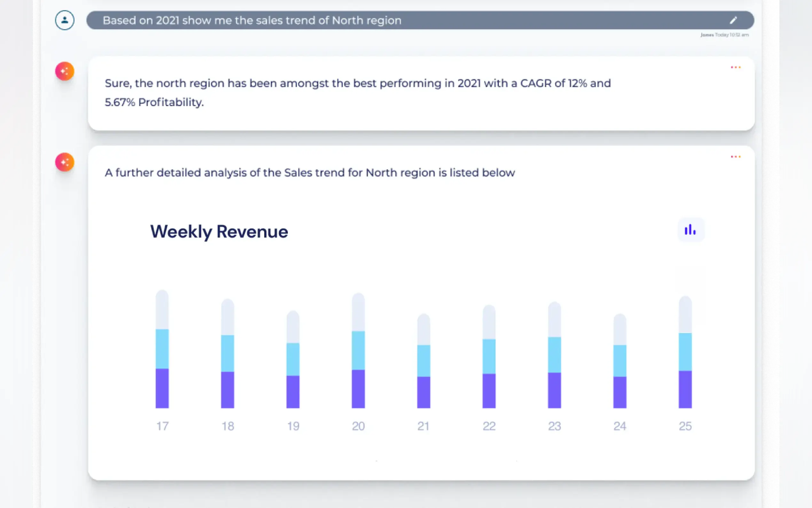This screenshot has height=508, width=812.
Task: Edit the query with pencil icon
Action: [x=733, y=20]
